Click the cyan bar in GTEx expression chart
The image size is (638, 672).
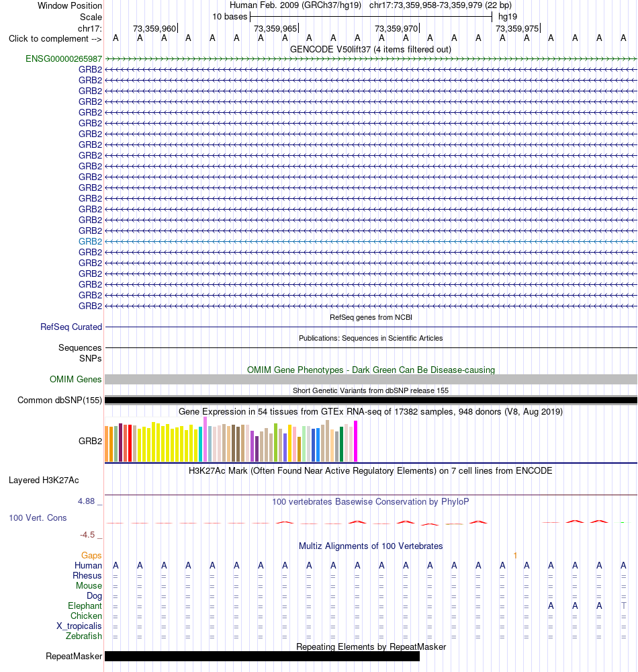(x=200, y=444)
